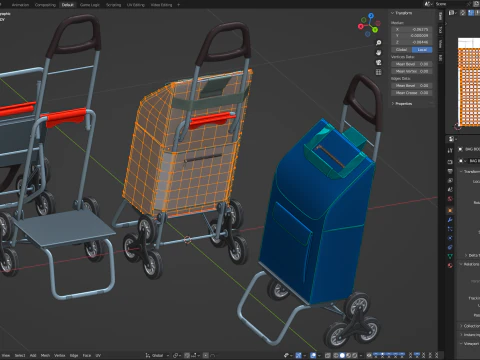Edit the Median Z value field
The image size is (480, 360).
coord(412,42)
